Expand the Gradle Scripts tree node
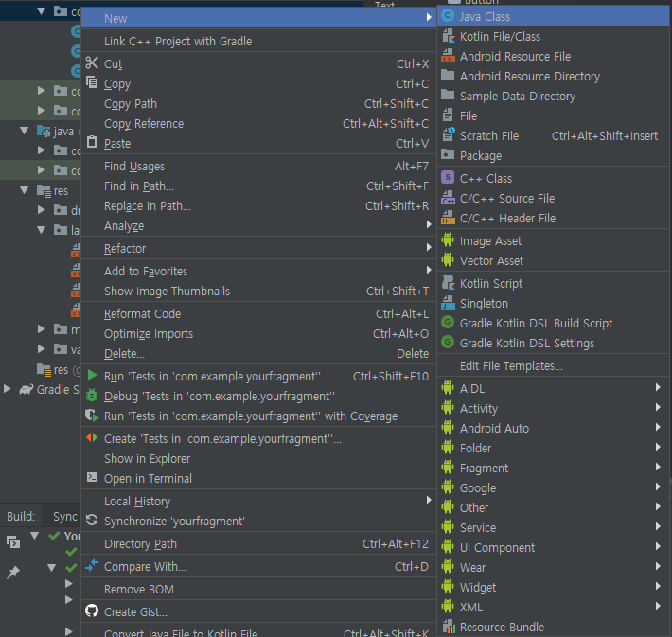 [8, 389]
